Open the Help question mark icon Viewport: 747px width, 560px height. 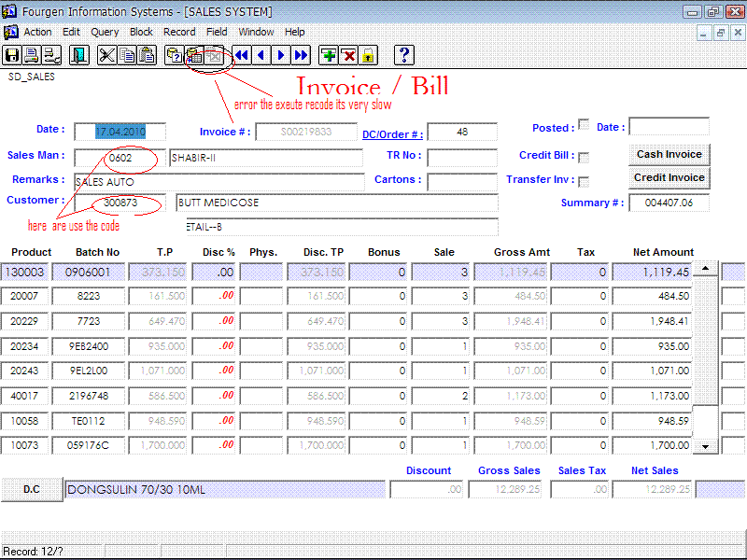[403, 55]
